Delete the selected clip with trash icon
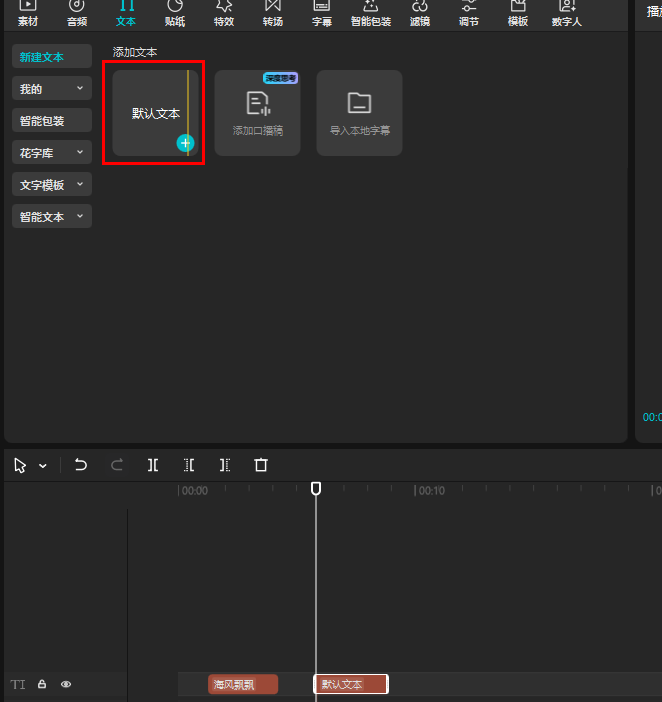Viewport: 662px width, 702px height. click(x=261, y=465)
